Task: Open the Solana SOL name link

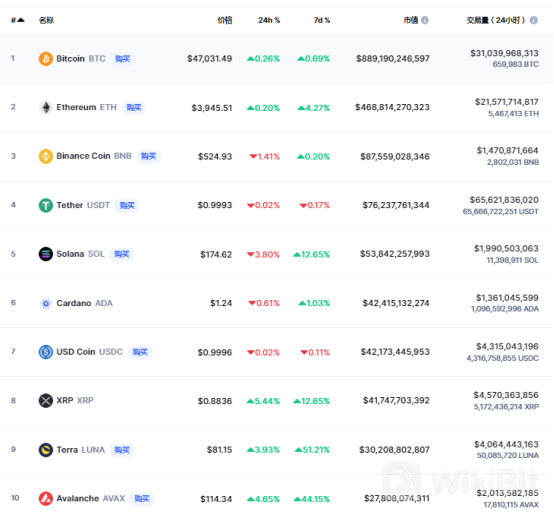Action: coord(81,254)
